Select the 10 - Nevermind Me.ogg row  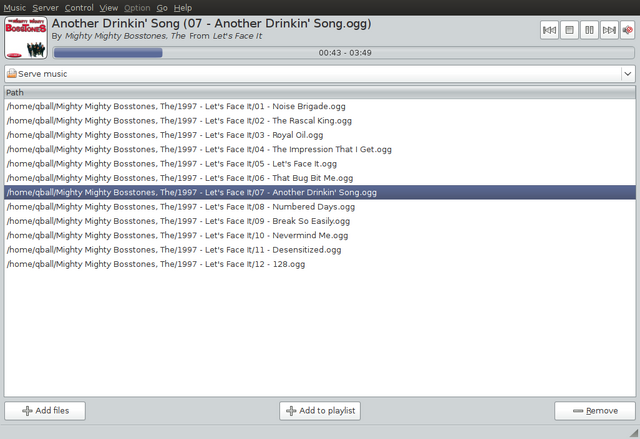(320, 235)
